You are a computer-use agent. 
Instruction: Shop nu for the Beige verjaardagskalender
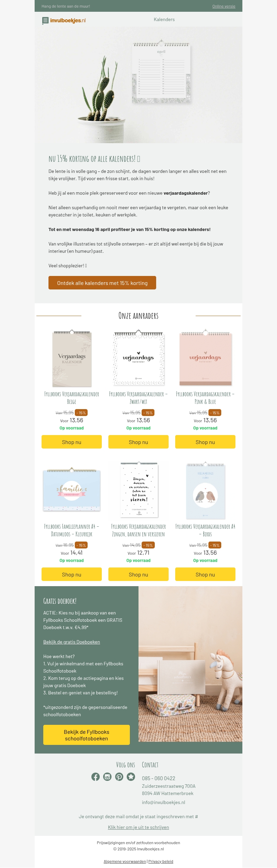pyautogui.click(x=72, y=442)
